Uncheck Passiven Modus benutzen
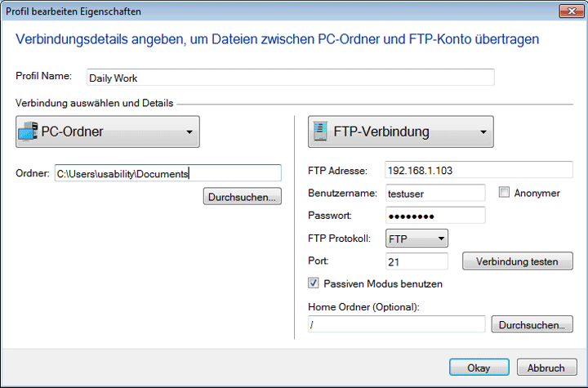The width and height of the screenshot is (588, 388). (314, 284)
